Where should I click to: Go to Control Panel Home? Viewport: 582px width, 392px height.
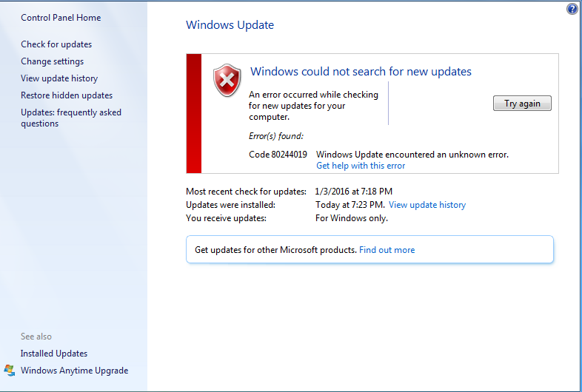point(61,18)
